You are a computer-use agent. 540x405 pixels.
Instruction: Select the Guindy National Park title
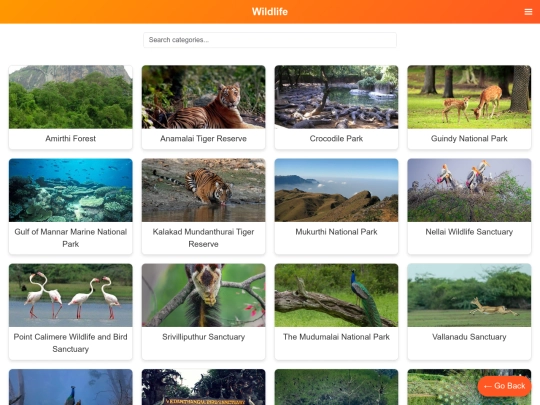[x=469, y=138]
